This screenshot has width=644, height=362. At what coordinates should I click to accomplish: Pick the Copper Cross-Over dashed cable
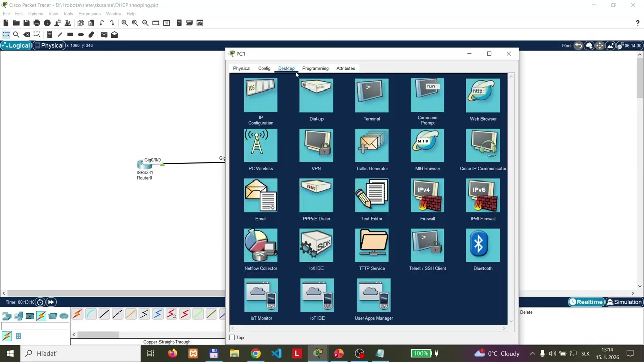(x=117, y=314)
